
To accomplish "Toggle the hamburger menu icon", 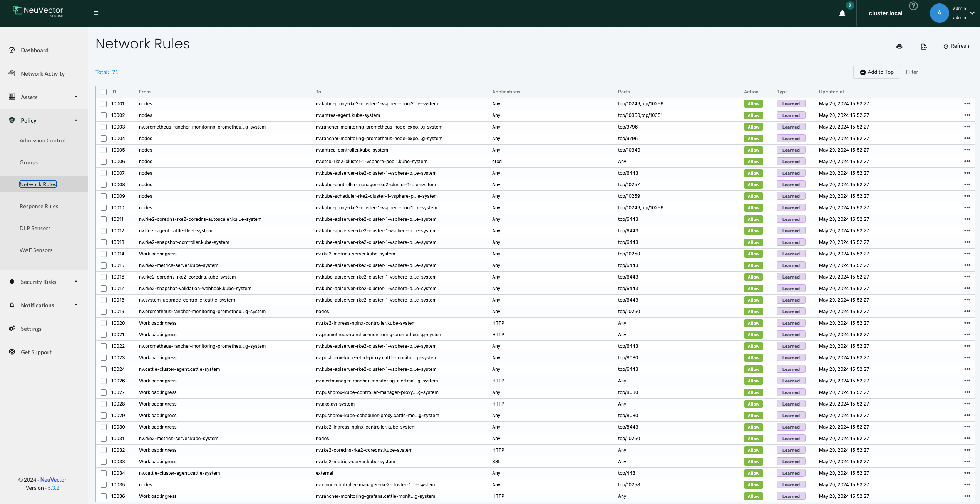I will (x=96, y=13).
